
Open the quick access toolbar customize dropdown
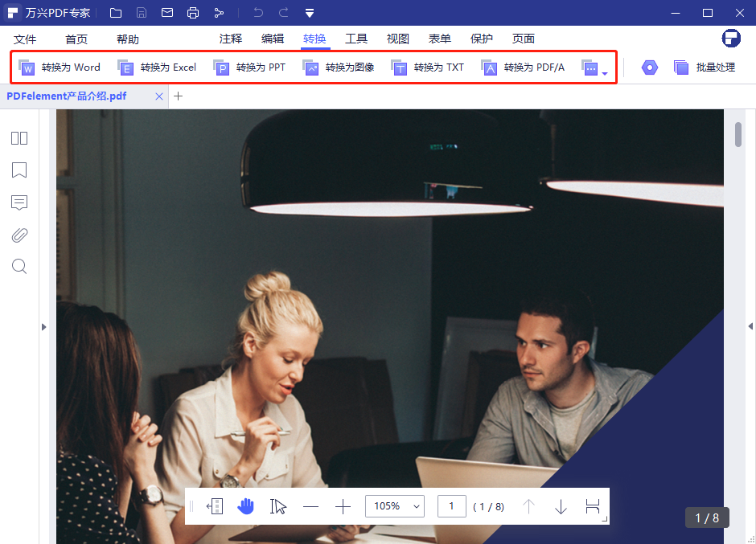coord(310,13)
